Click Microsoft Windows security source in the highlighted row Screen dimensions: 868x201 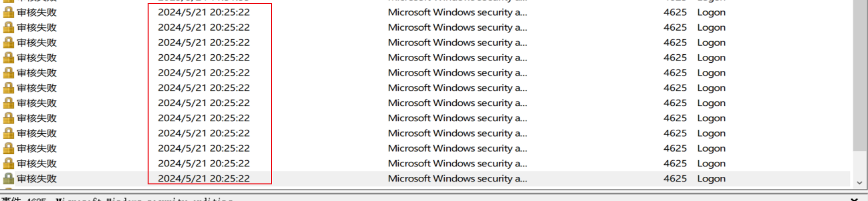[x=457, y=178]
